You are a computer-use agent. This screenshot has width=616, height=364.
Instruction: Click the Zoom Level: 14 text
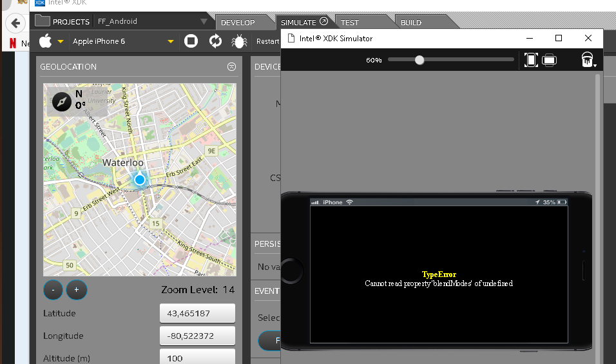(198, 290)
